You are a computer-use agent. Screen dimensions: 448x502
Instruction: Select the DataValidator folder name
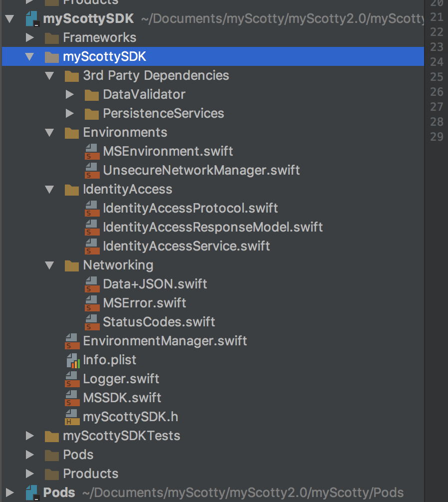click(x=144, y=94)
